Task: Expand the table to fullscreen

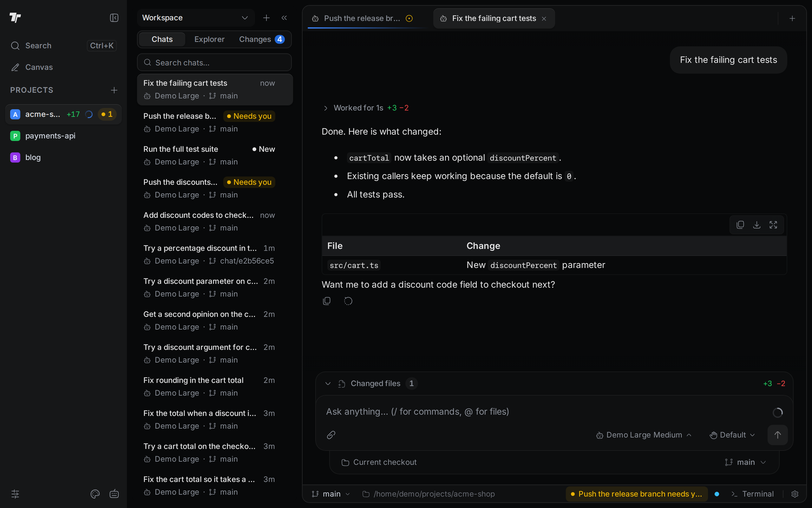Action: coord(773,225)
